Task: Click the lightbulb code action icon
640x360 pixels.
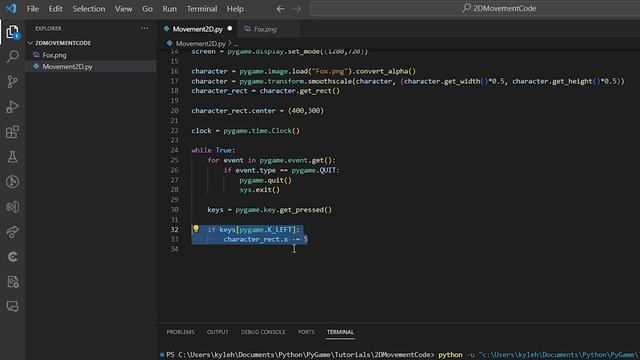Action: pyautogui.click(x=196, y=229)
